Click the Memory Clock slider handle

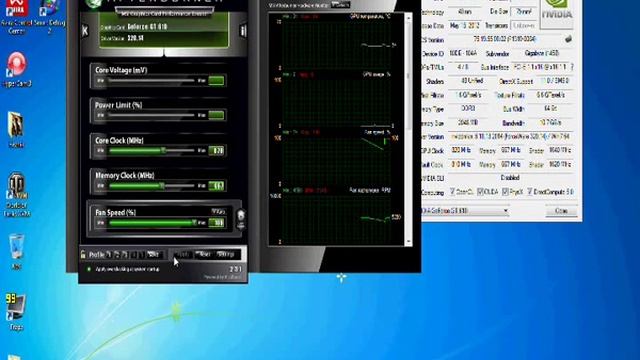[x=162, y=186]
